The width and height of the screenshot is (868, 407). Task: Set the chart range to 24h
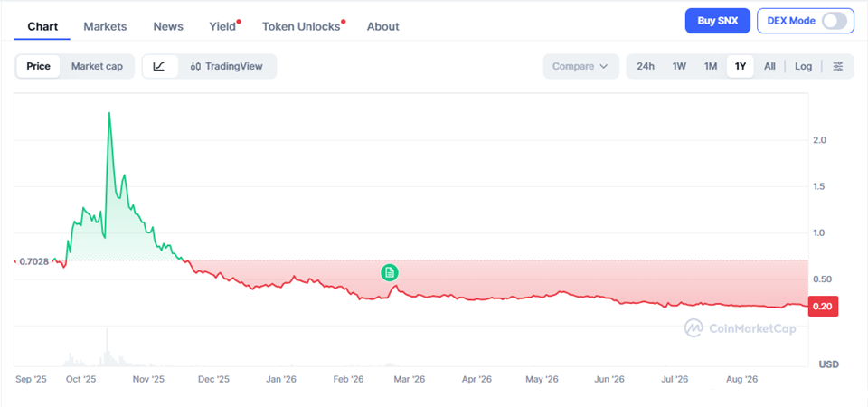pos(646,66)
